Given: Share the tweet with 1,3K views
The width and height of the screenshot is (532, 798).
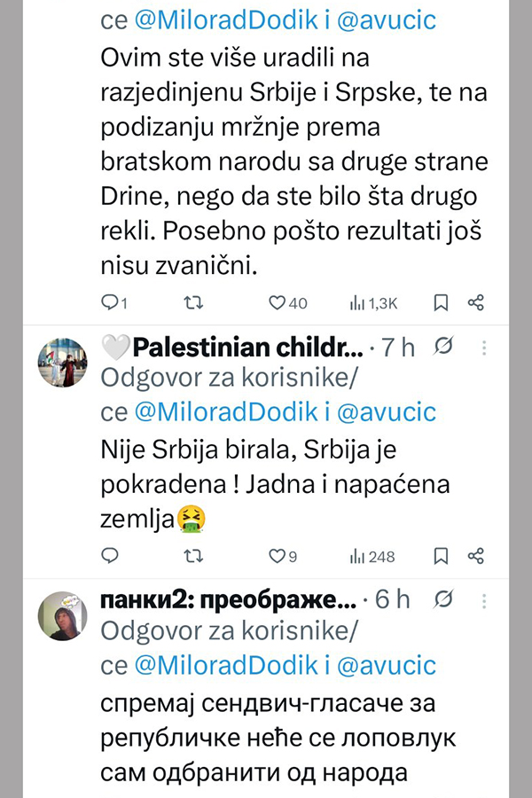Looking at the screenshot, I should pyautogui.click(x=475, y=303).
